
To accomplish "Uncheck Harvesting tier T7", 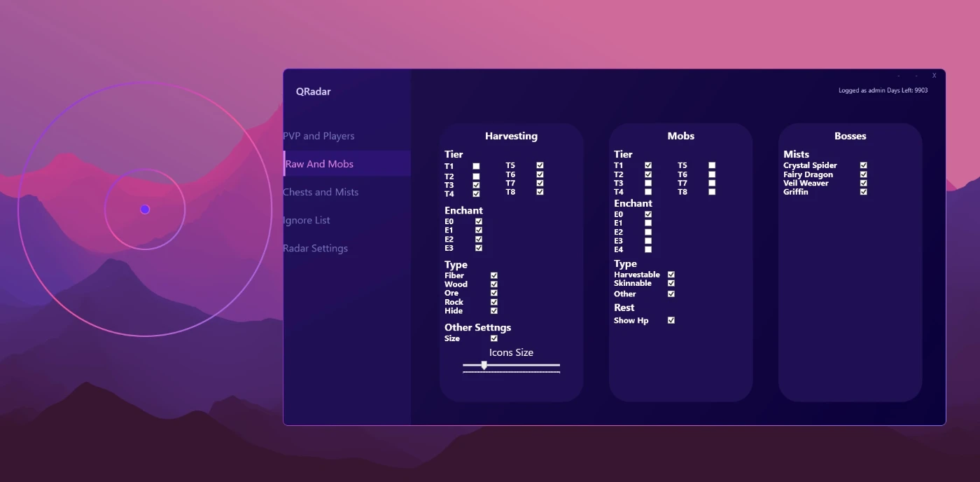I will (540, 183).
